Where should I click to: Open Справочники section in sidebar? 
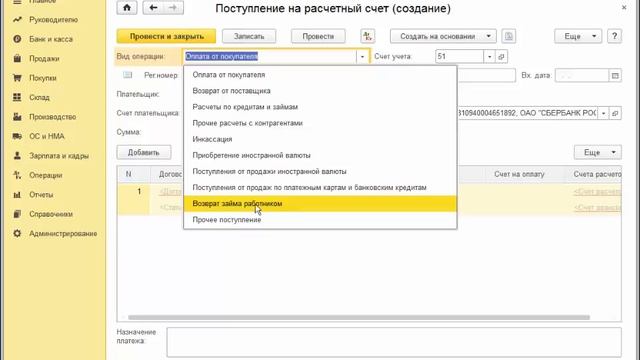coord(51,214)
